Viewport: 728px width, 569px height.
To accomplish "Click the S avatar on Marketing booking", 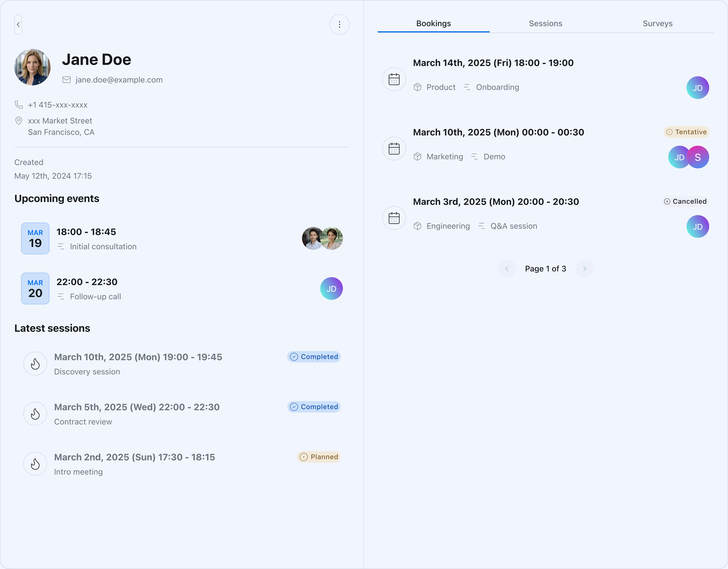I will tap(698, 157).
